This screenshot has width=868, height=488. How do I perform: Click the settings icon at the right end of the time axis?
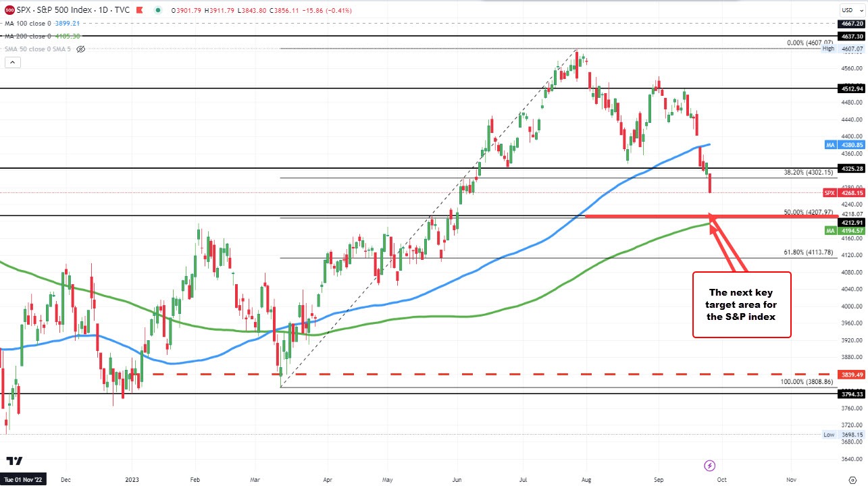[x=853, y=480]
